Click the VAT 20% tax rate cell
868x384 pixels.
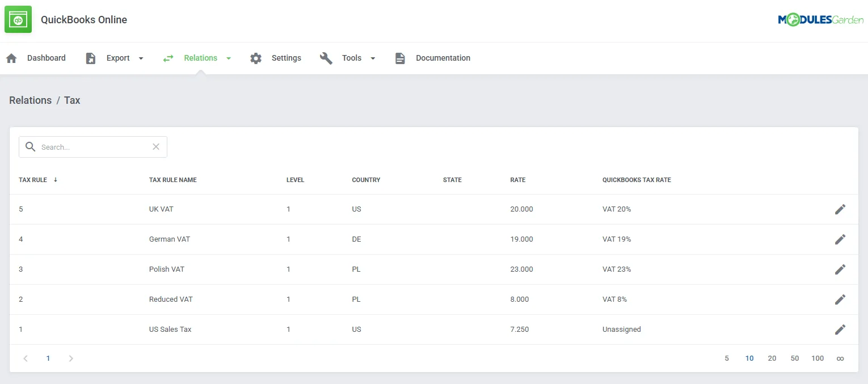coord(617,209)
